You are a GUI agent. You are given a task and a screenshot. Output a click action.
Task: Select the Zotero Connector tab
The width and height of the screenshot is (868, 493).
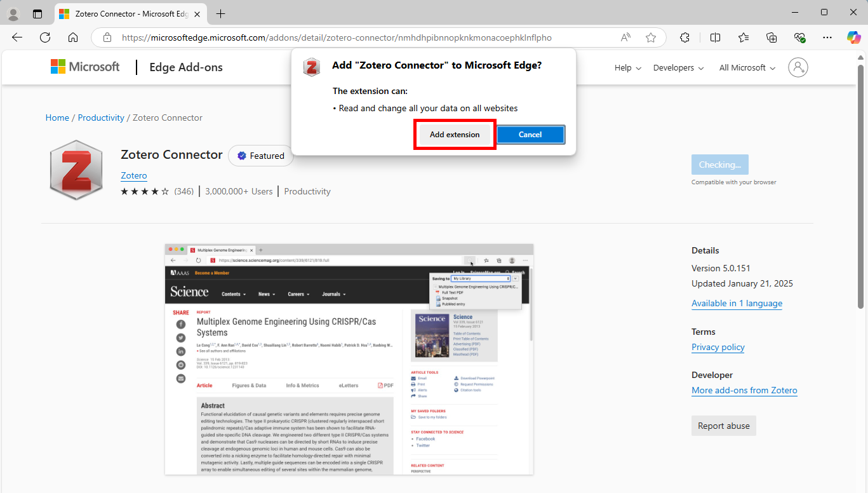pos(127,13)
